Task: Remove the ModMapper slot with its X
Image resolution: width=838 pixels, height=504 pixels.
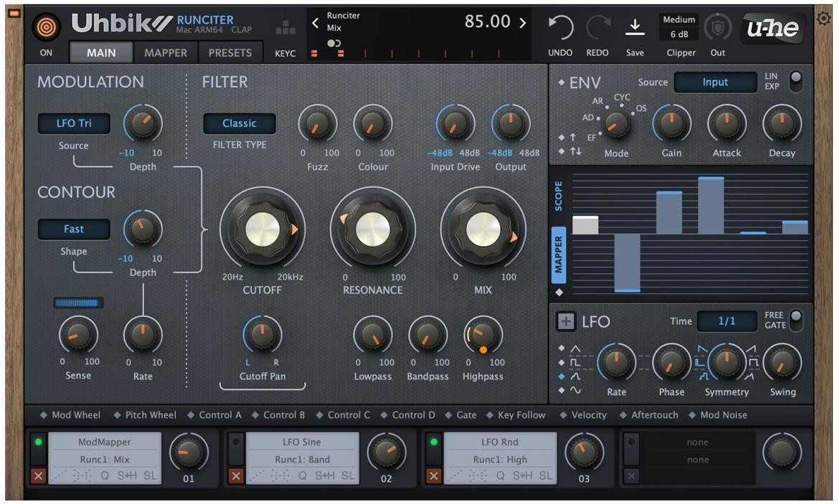Action: [38, 476]
